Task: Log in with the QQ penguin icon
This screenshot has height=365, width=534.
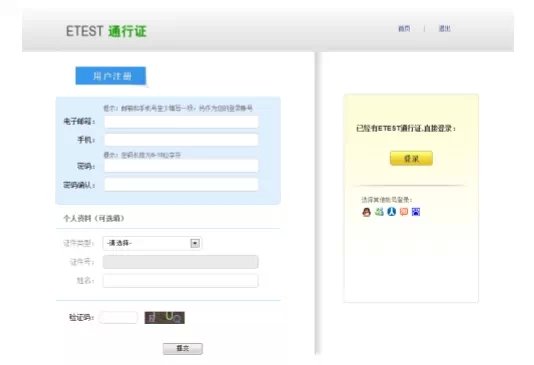Action: [x=366, y=212]
